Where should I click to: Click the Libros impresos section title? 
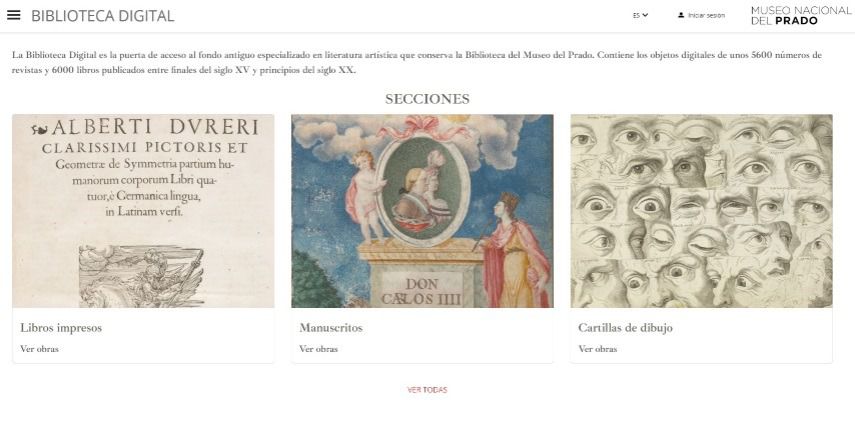pyautogui.click(x=61, y=328)
